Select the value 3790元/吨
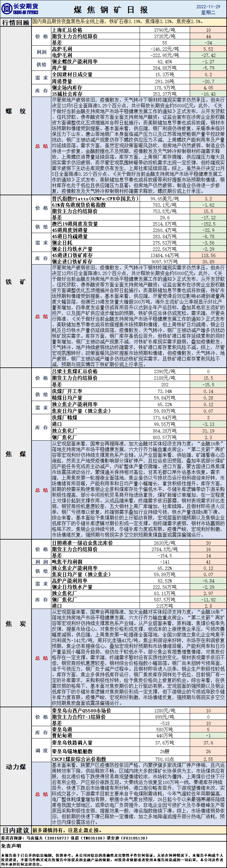 point(165,30)
